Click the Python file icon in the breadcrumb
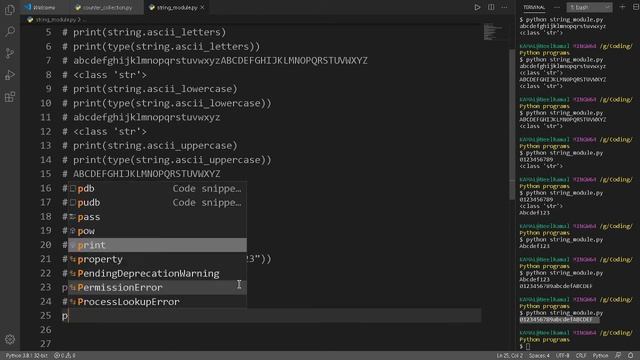 point(30,19)
